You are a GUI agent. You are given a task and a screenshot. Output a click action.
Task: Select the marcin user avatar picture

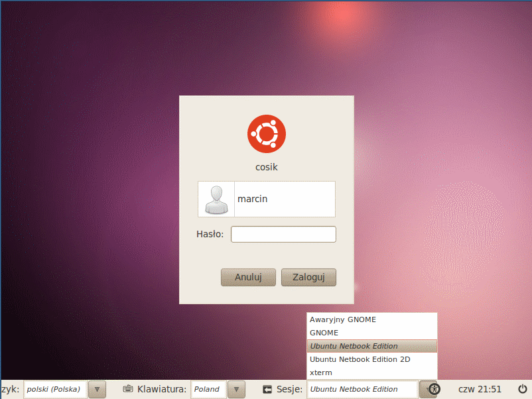tap(216, 199)
